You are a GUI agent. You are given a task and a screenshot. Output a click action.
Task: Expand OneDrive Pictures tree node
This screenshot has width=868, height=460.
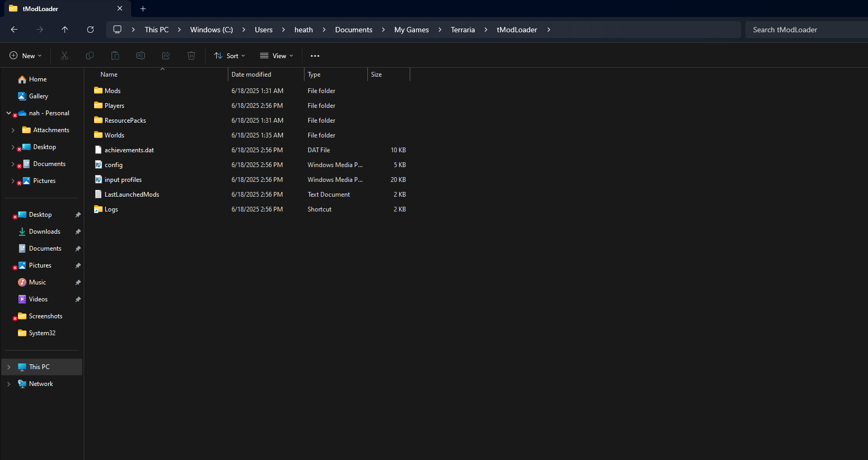click(13, 181)
